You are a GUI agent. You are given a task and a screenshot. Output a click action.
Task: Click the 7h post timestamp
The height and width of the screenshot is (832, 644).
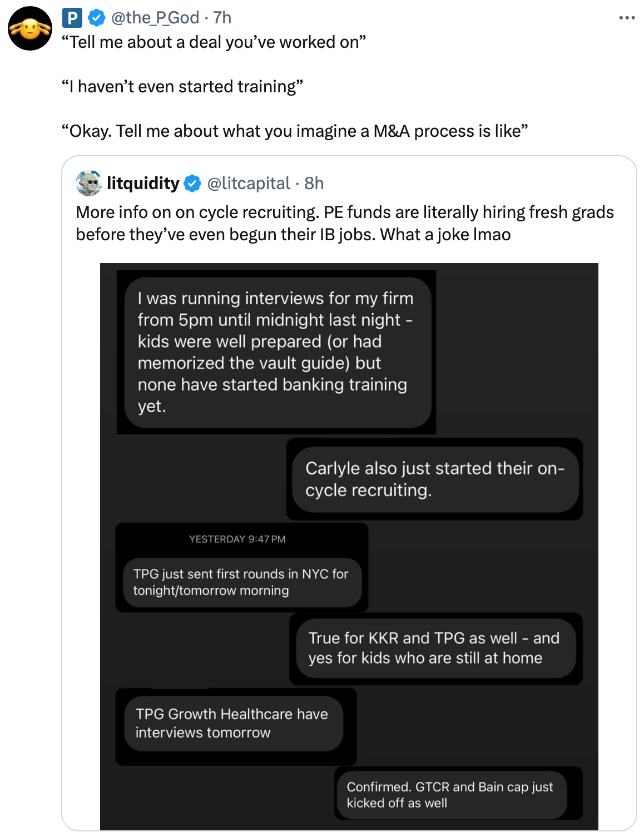[x=222, y=18]
